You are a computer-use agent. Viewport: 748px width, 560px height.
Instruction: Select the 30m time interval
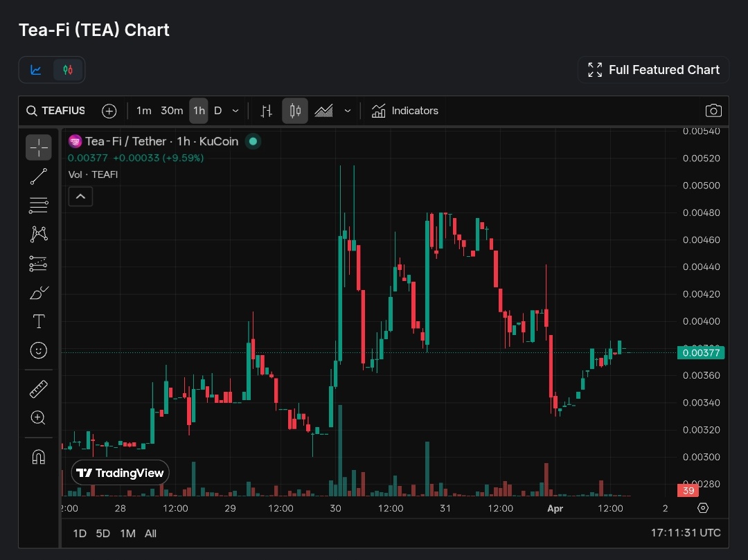click(x=172, y=111)
